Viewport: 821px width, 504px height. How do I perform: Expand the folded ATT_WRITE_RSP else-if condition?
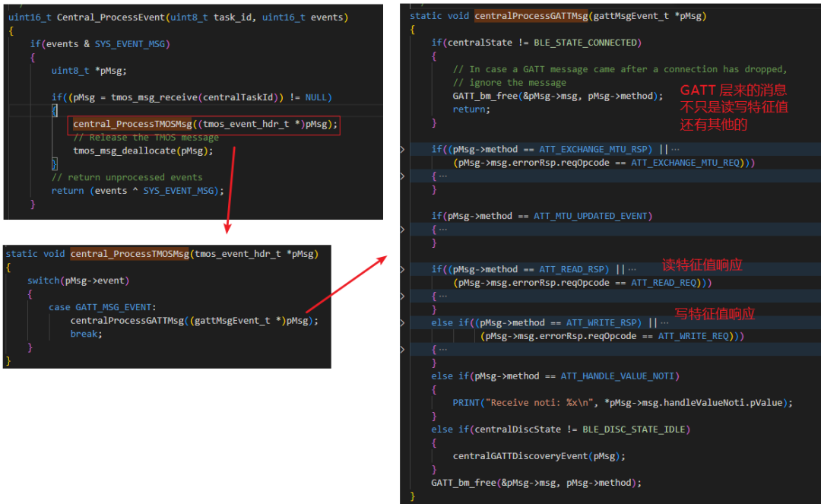pyautogui.click(x=403, y=322)
